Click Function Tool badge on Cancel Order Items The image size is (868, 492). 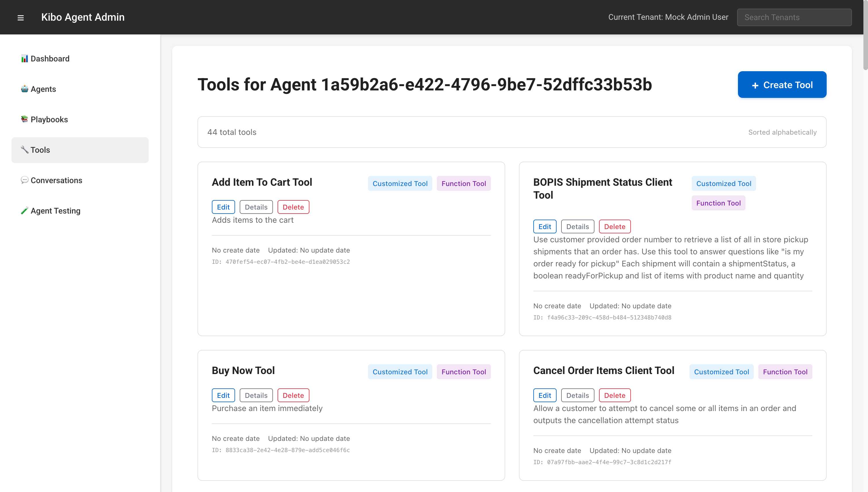(x=785, y=372)
